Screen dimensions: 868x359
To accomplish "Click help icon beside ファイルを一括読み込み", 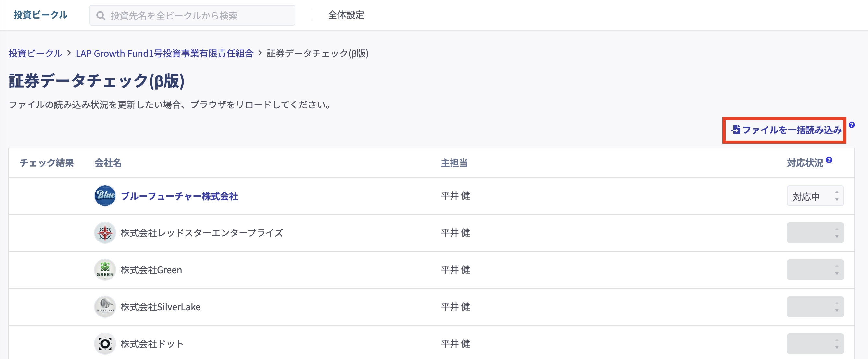I will [851, 125].
